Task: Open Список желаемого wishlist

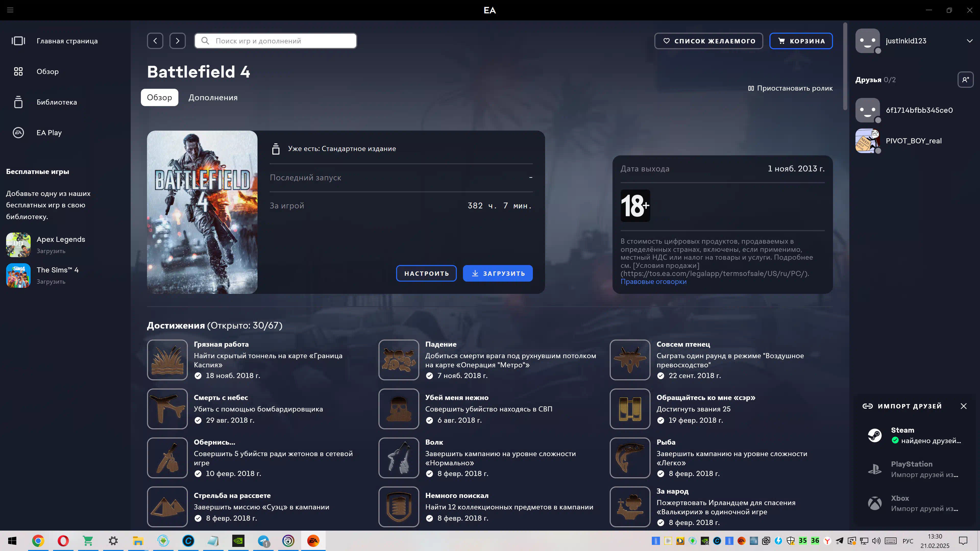Action: click(708, 41)
